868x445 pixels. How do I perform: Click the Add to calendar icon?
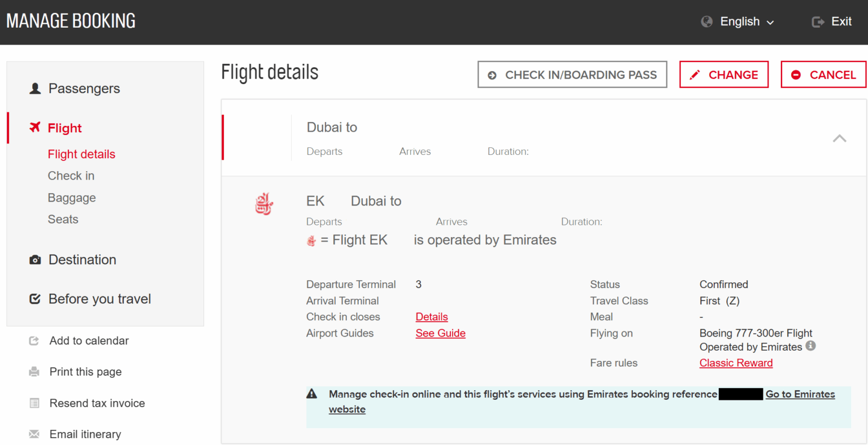(34, 340)
